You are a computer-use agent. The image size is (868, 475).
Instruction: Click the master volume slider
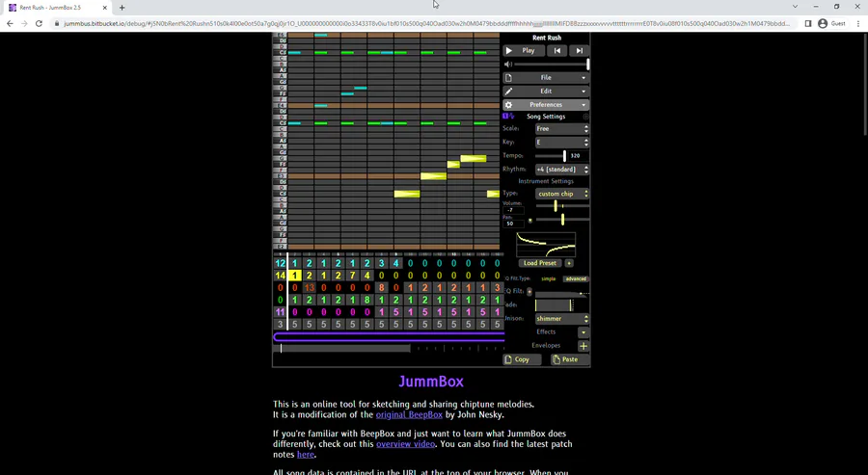coord(552,65)
